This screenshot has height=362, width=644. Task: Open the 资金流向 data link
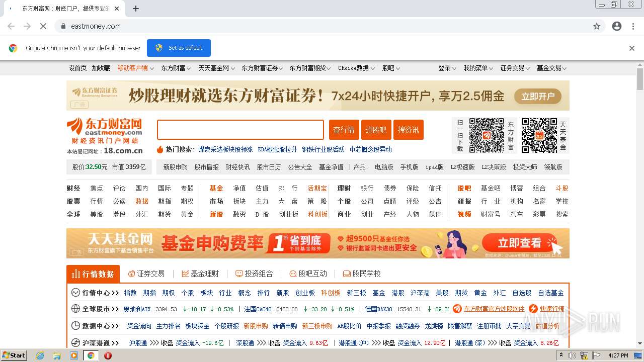pos(139,326)
